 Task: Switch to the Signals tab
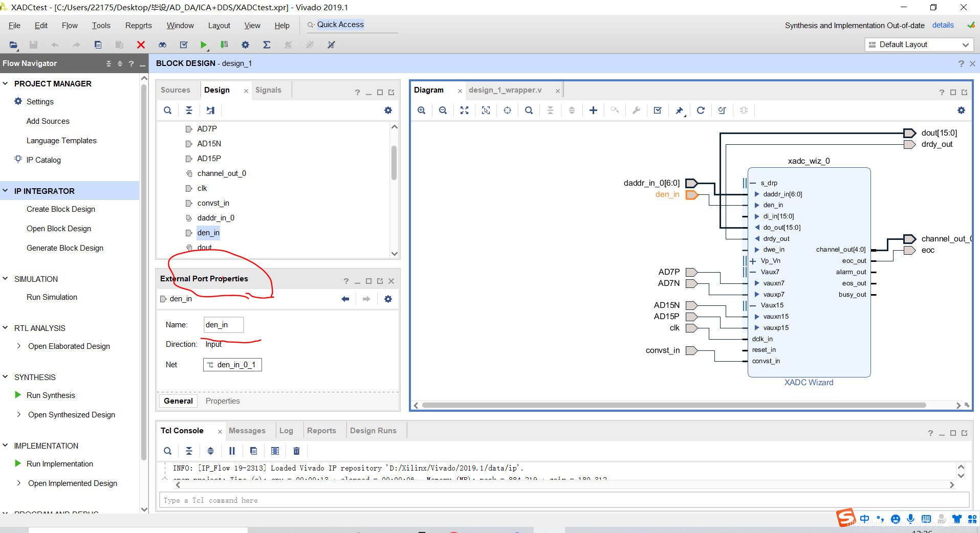pos(268,90)
